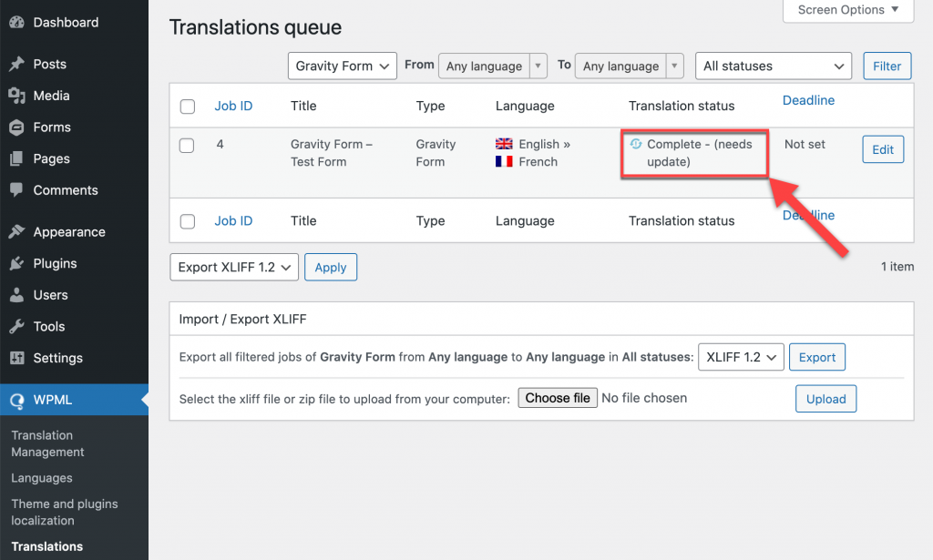This screenshot has width=933, height=560.
Task: Expand the Screen Options panel
Action: pyautogui.click(x=848, y=10)
